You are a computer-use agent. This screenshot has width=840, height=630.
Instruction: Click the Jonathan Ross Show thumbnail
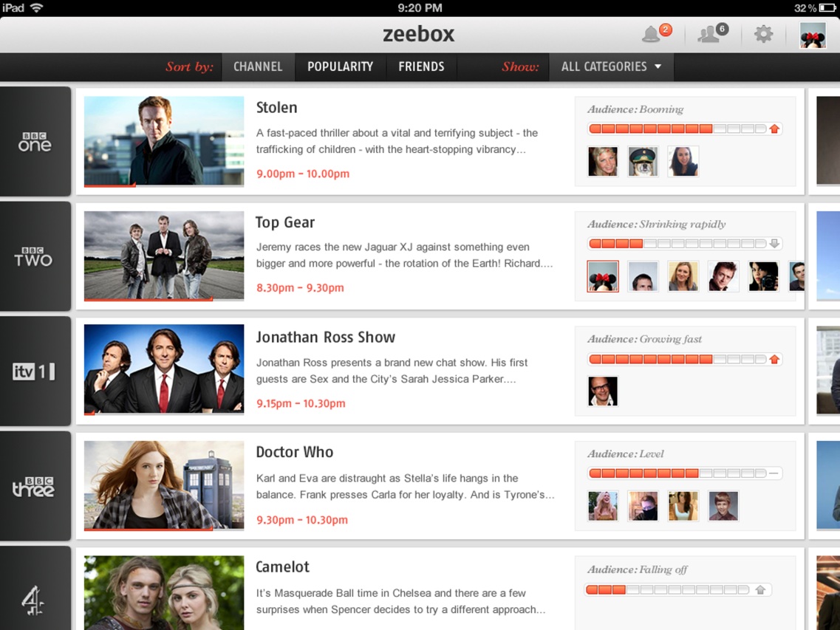(x=164, y=369)
